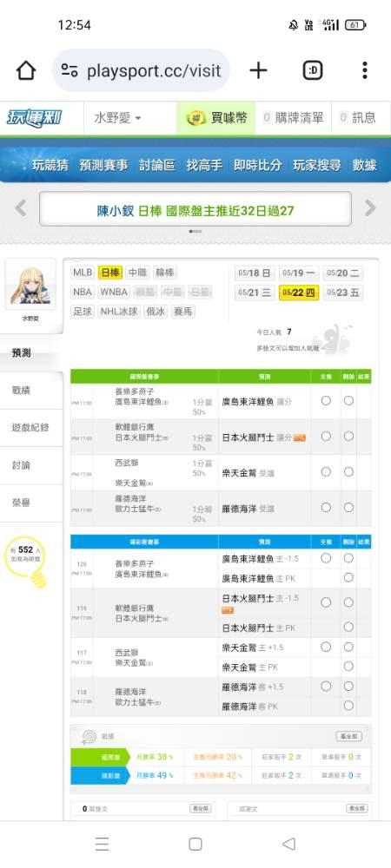391x868 pixels.
Task: Tap the browser home icon
Action: pos(26,71)
